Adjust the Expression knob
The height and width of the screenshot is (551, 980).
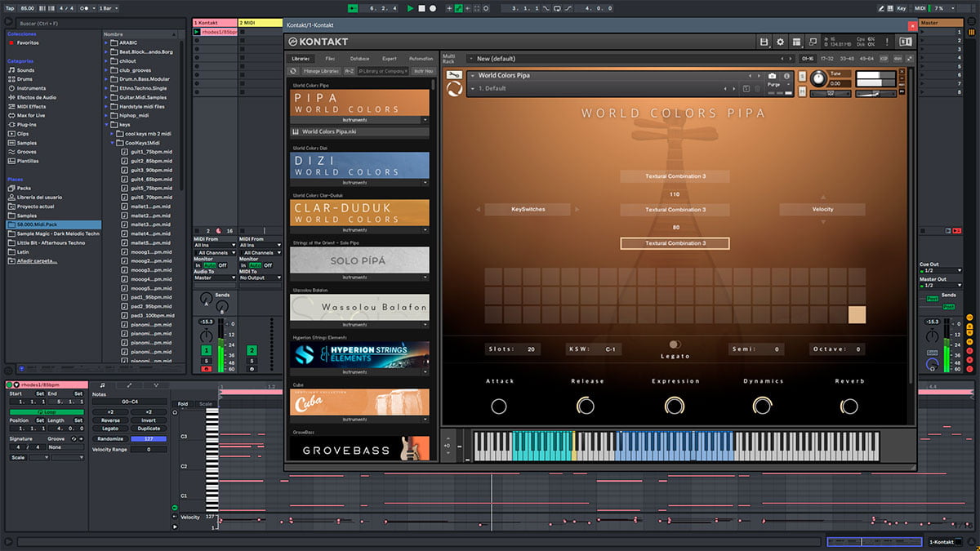[675, 406]
